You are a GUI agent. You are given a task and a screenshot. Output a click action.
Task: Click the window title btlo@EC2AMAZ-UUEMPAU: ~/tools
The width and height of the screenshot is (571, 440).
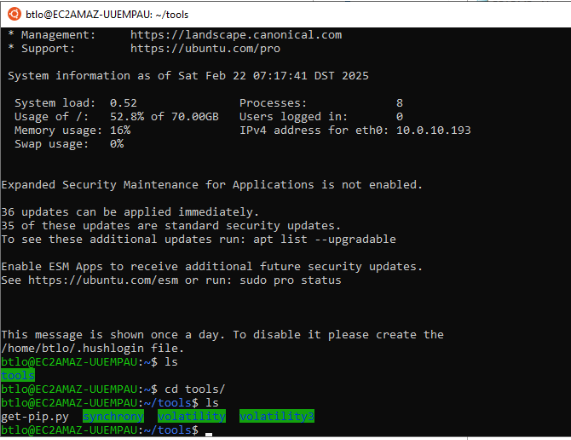(107, 15)
